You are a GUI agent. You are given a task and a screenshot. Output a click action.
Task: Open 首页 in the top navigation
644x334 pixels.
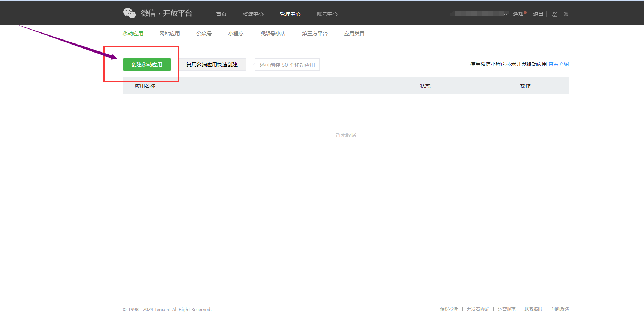[221, 14]
